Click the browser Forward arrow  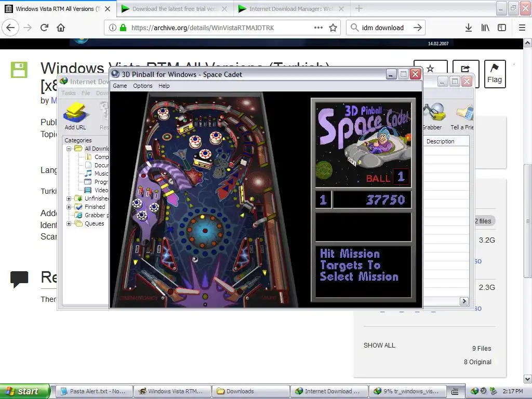point(28,28)
